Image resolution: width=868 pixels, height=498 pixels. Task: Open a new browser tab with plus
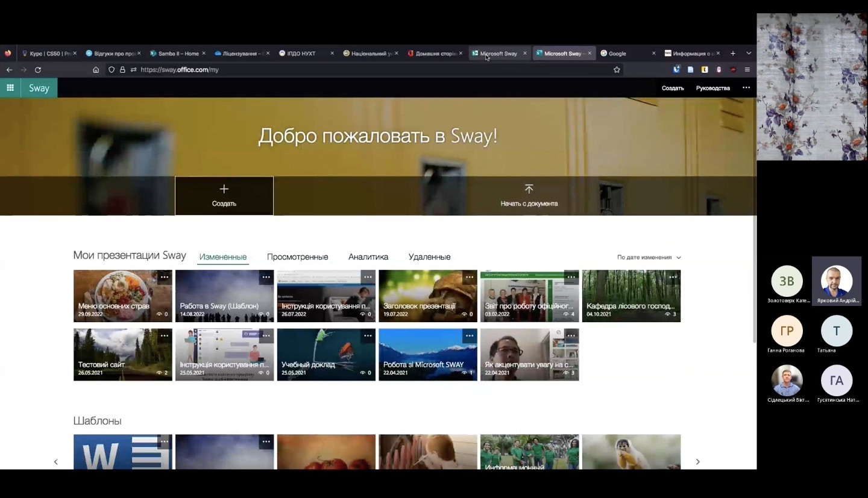[x=733, y=54]
